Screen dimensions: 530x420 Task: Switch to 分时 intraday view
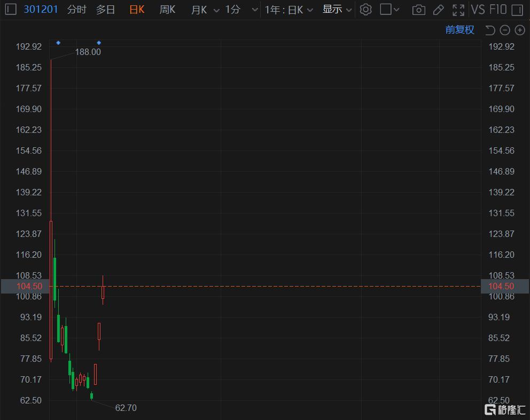(76, 10)
